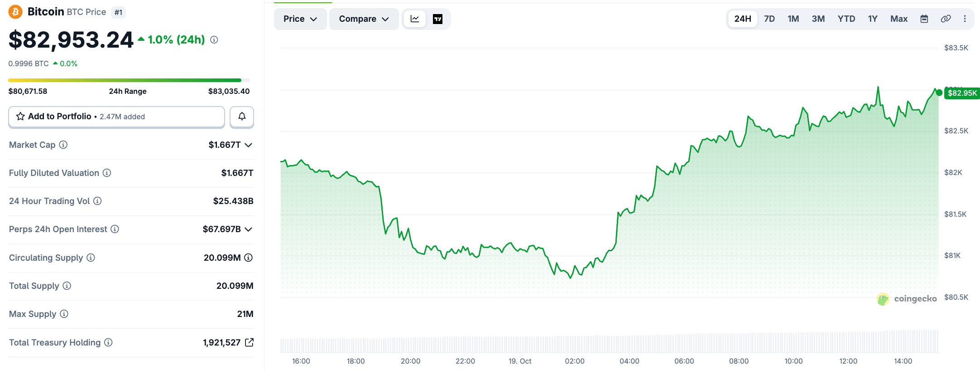Click the star icon in Add to Portfolio
980x370 pixels.
point(20,117)
